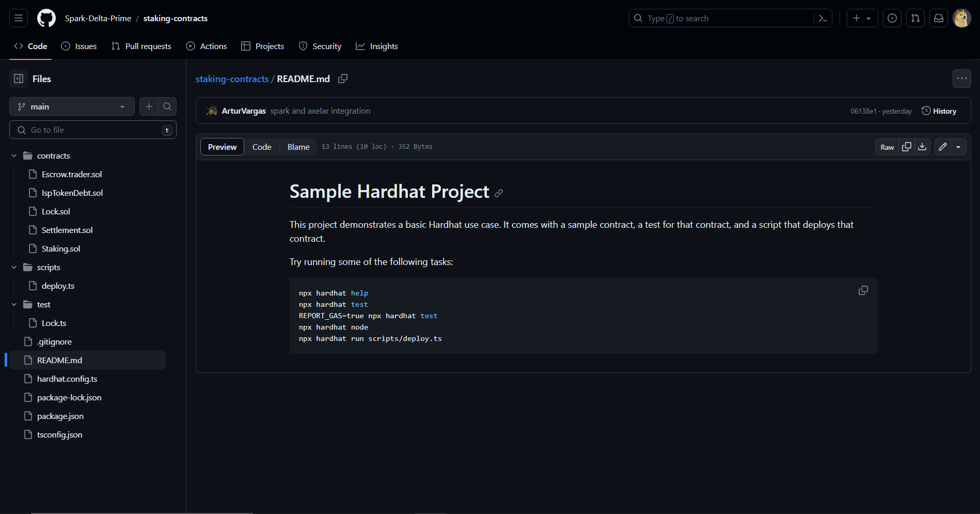Open the create new plus menu
980x514 pixels.
click(x=862, y=18)
